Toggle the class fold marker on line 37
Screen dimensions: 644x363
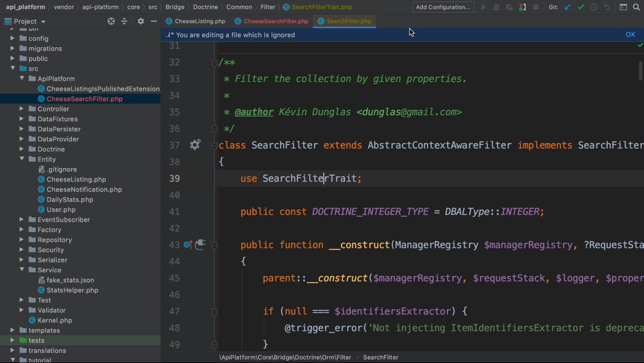tap(214, 145)
